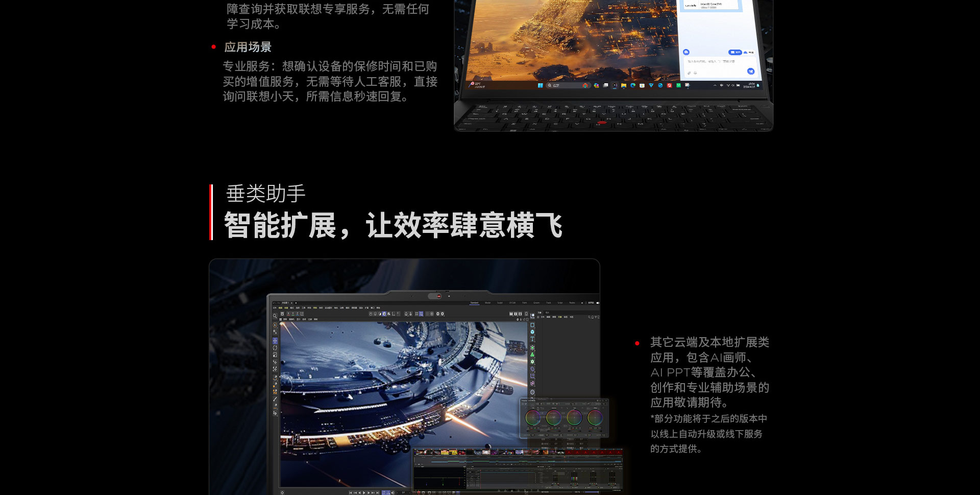Image resolution: width=980 pixels, height=495 pixels.
Task: Select the Rotate tool in left toolbar
Action: coord(275,348)
